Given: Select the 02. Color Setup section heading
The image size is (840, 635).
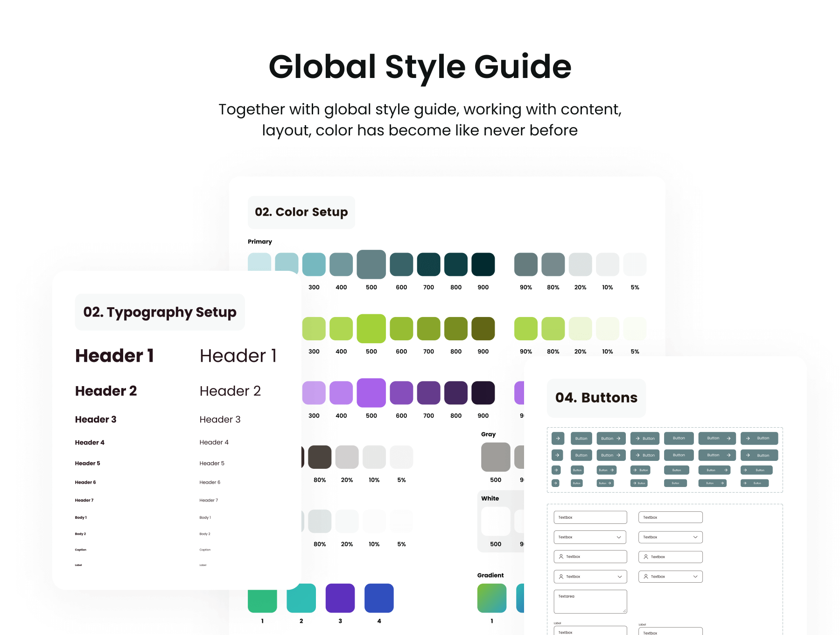Looking at the screenshot, I should click(x=301, y=212).
